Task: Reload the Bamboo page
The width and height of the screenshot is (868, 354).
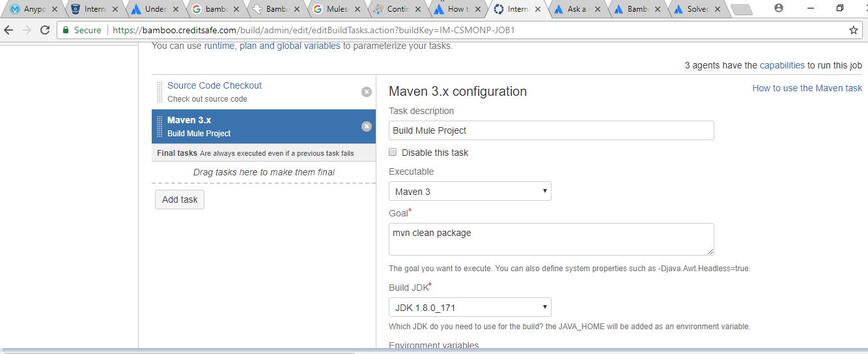Action: [45, 30]
